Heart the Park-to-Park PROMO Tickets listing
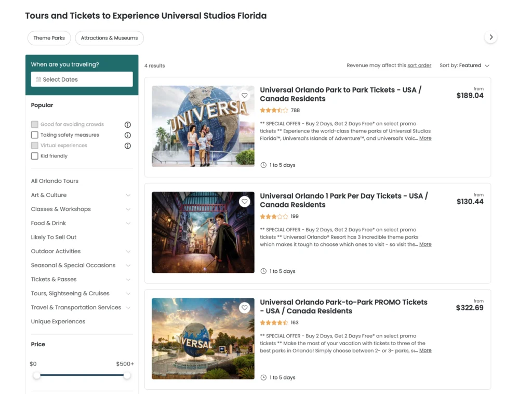Image resolution: width=532 pixels, height=394 pixels. point(244,308)
